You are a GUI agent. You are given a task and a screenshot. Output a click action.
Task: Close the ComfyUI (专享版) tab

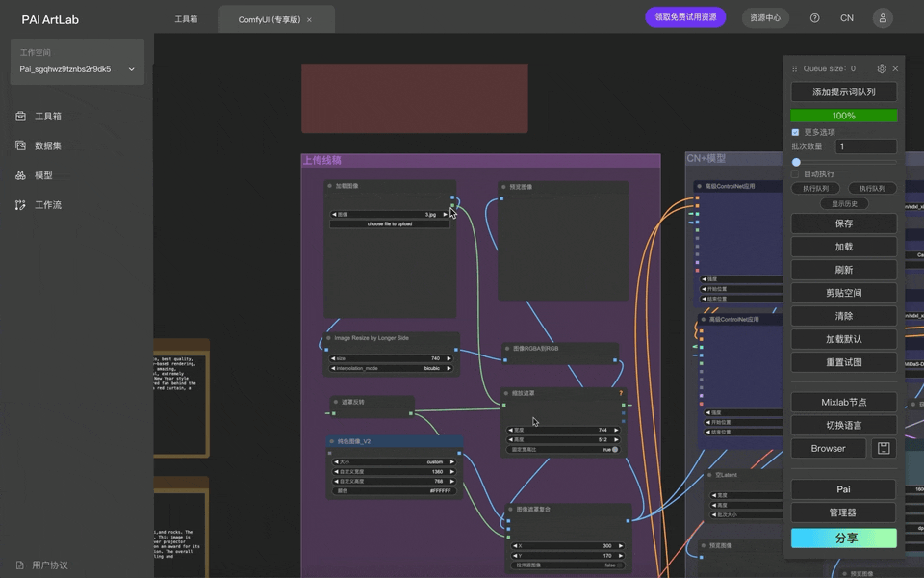coord(309,19)
